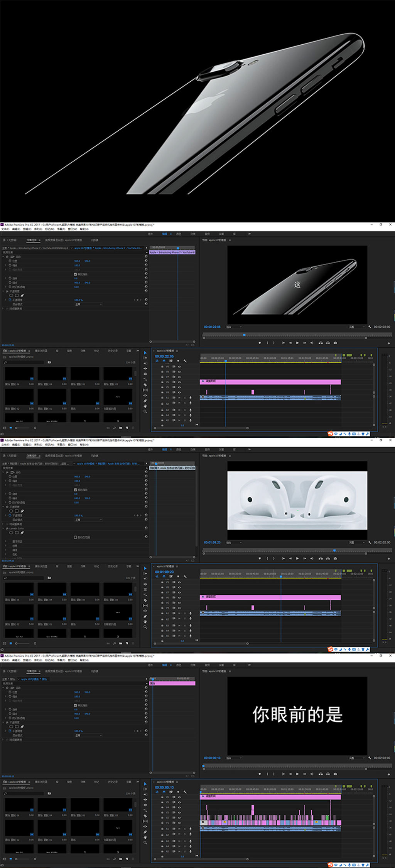Toggle lock on track V6 in the 你眼前的是 timeline
395x868 pixels.
[x=162, y=797]
